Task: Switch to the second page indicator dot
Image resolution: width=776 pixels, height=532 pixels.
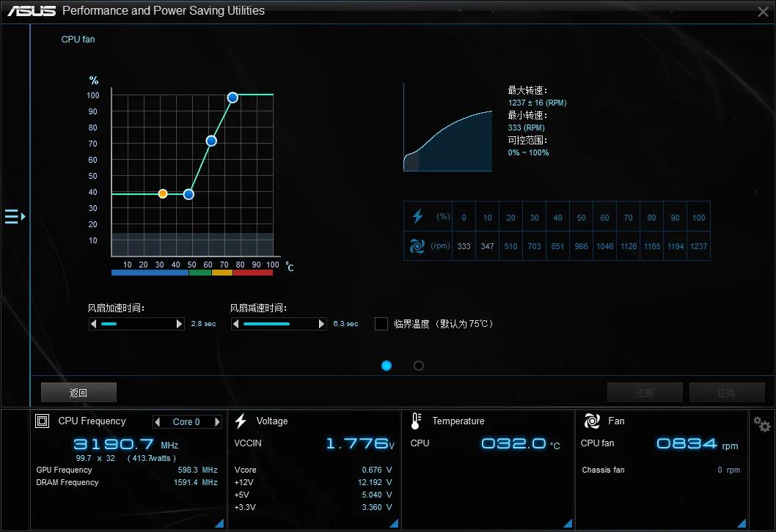Action: pyautogui.click(x=419, y=366)
